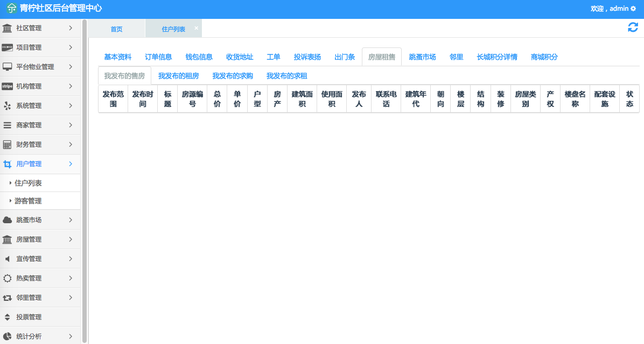
Task: Click the 欢迎, admin user label
Action: 610,9
